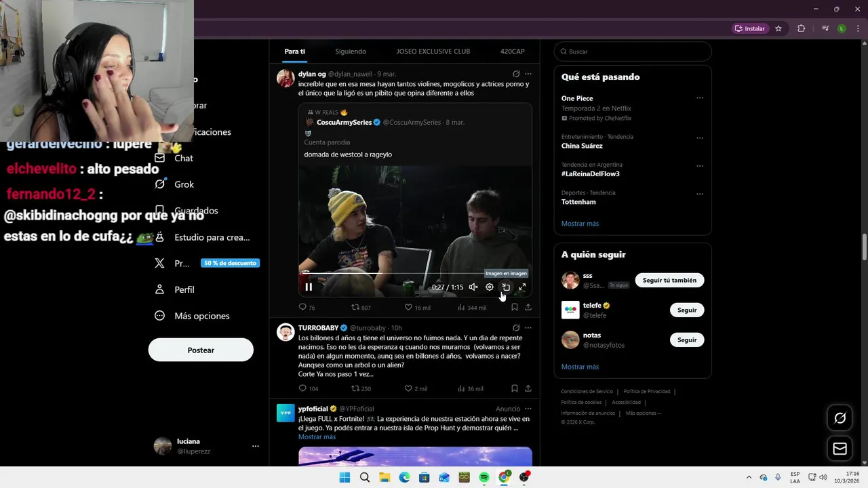
Task: Bookmark TURROBABY's tweet
Action: tap(515, 388)
